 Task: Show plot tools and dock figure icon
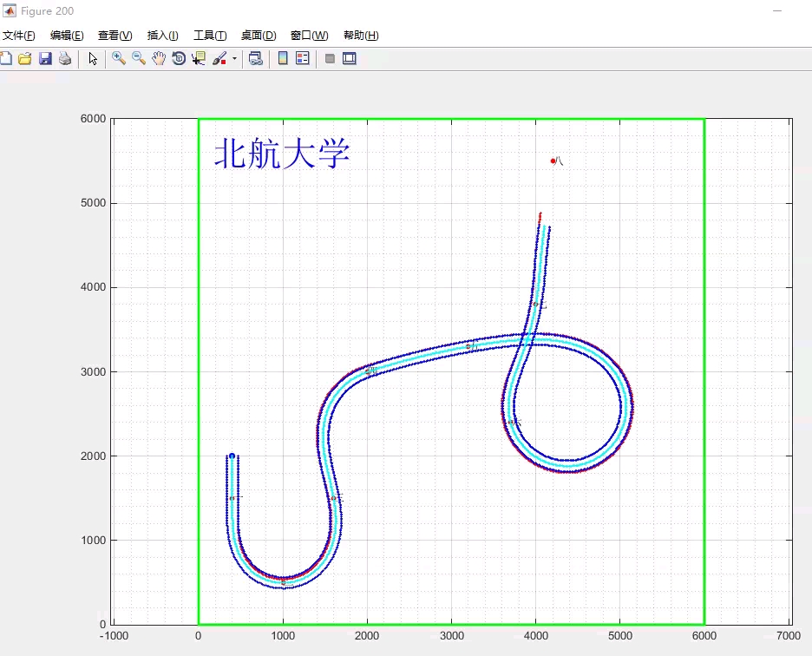[349, 58]
